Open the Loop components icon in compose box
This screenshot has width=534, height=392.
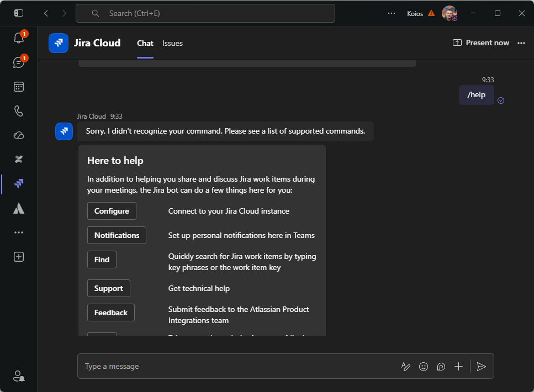tap(441, 367)
